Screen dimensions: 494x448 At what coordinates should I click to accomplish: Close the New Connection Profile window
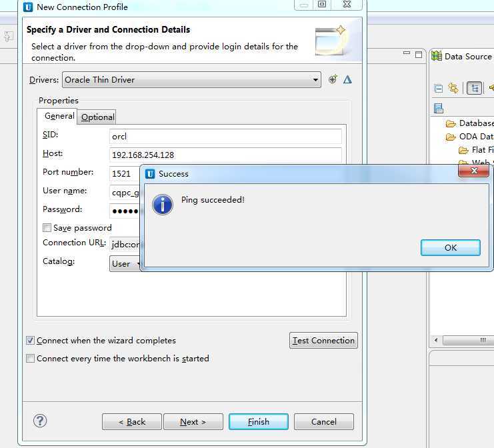coord(347,5)
